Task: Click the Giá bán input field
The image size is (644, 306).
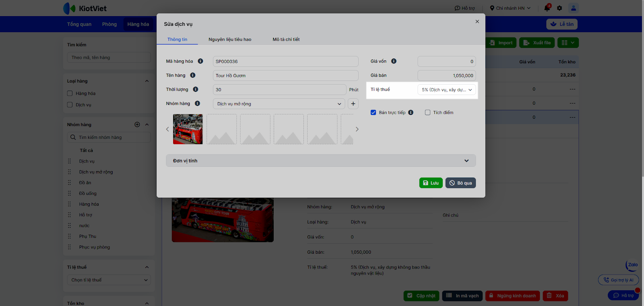Action: [447, 75]
